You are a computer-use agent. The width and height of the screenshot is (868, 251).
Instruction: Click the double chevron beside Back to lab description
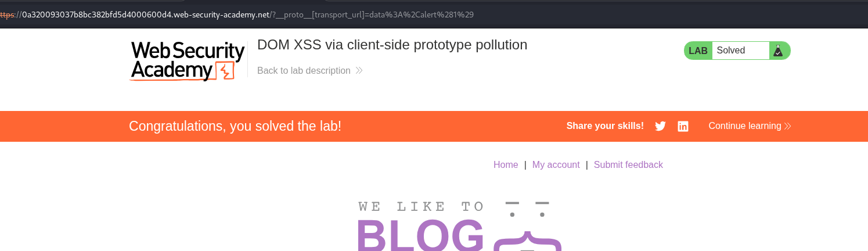[x=359, y=70]
